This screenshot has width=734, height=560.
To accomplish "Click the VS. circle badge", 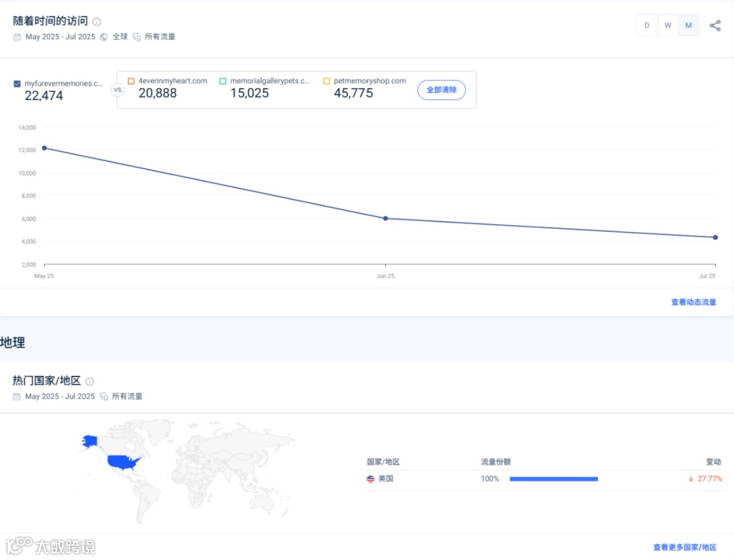I will pos(118,90).
